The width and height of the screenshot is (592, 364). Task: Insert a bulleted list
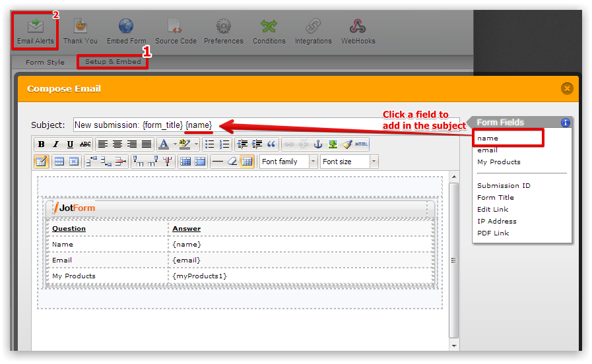209,144
